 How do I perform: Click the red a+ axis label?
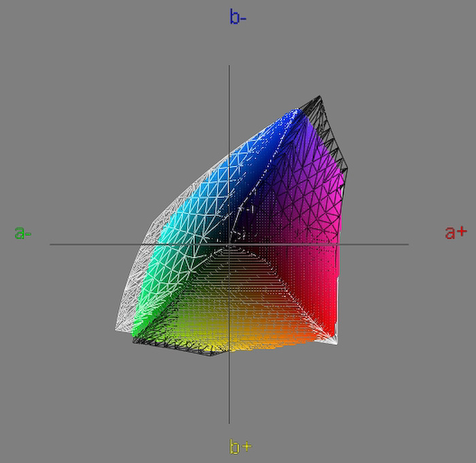(x=456, y=232)
